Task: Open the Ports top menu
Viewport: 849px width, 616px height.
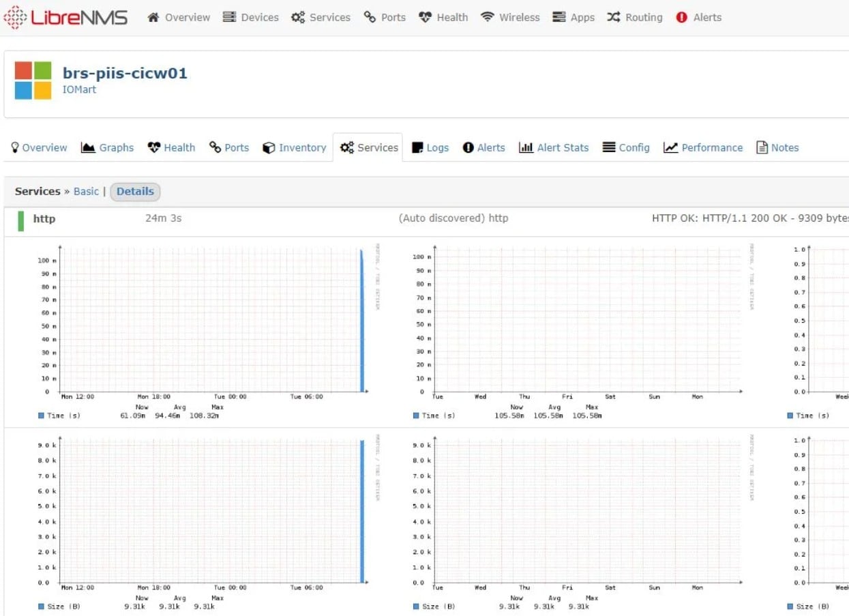Action: pos(385,17)
